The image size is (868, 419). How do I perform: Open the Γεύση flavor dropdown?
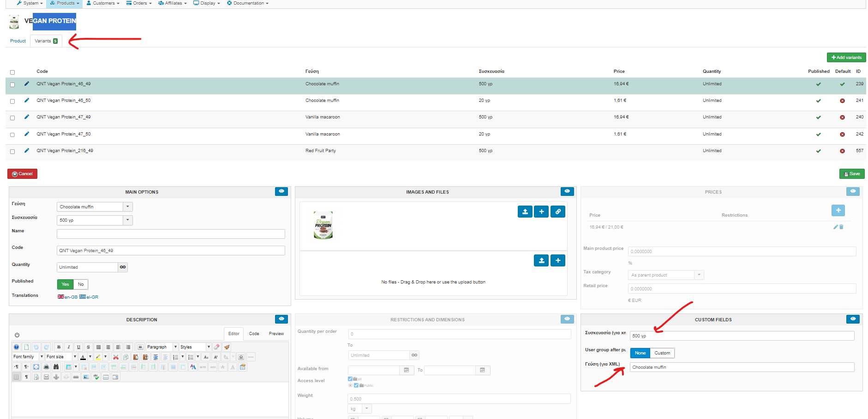(x=95, y=207)
